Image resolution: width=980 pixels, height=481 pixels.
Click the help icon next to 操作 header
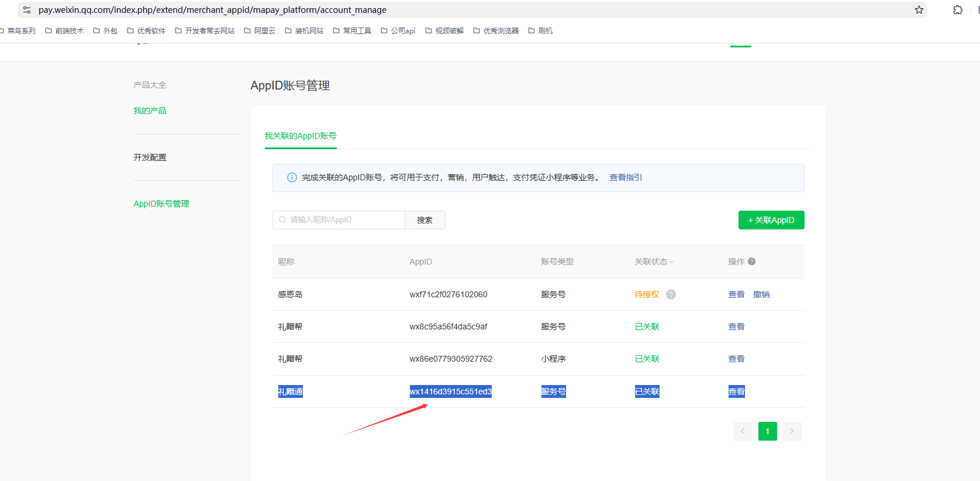752,262
